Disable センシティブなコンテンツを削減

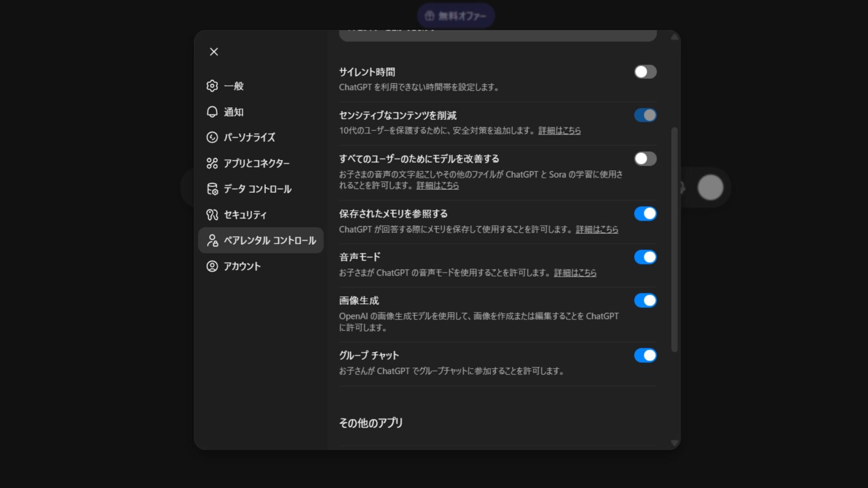(x=646, y=115)
